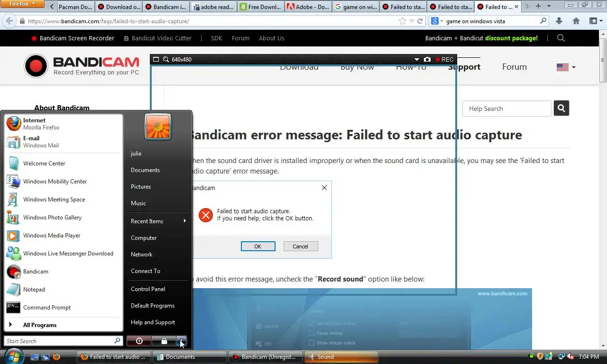Open Command Prompt from Start menu
The image size is (607, 364).
click(64, 308)
